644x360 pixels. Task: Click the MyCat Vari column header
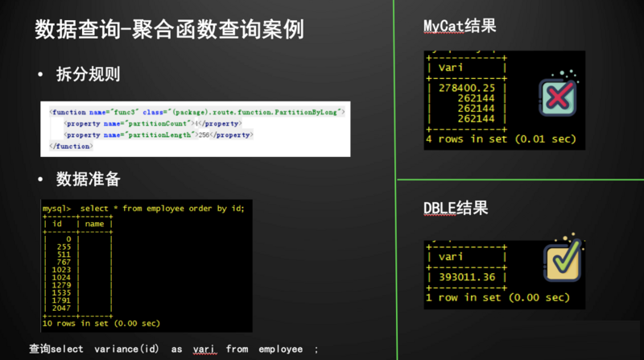[450, 68]
